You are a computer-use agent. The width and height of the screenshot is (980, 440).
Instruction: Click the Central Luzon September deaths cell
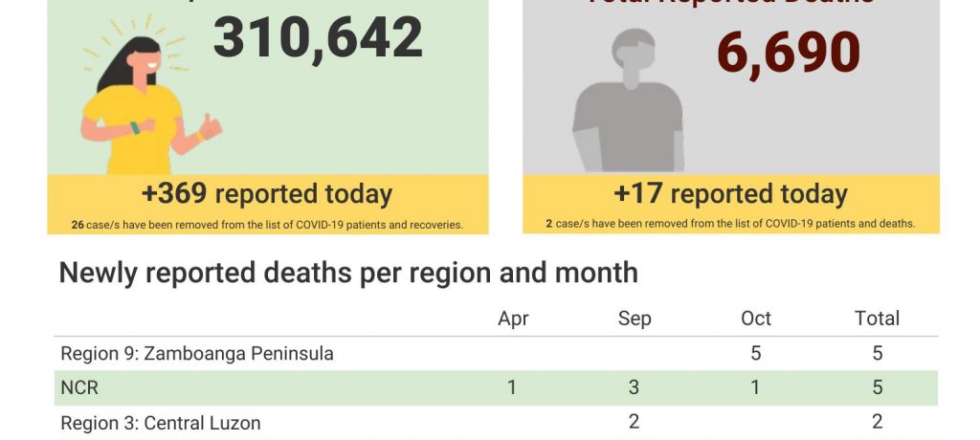(634, 422)
